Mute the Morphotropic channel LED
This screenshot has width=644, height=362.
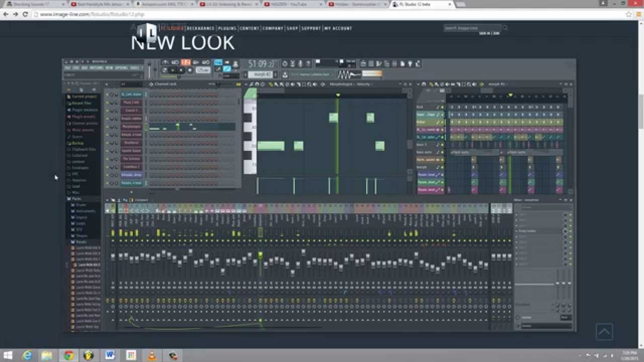107,127
